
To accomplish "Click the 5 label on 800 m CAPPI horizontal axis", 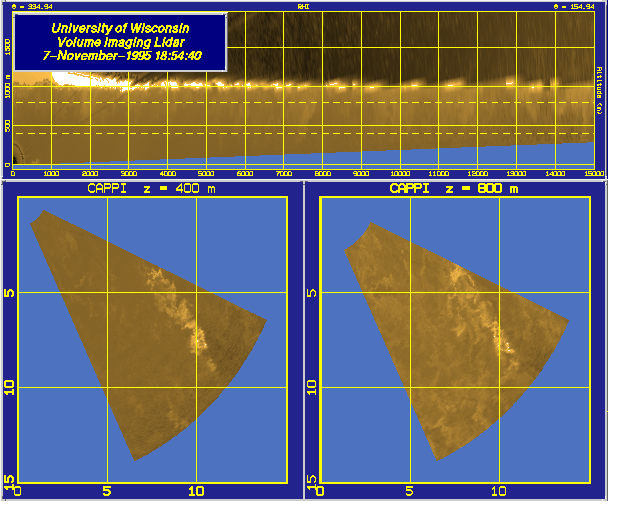I will (409, 491).
